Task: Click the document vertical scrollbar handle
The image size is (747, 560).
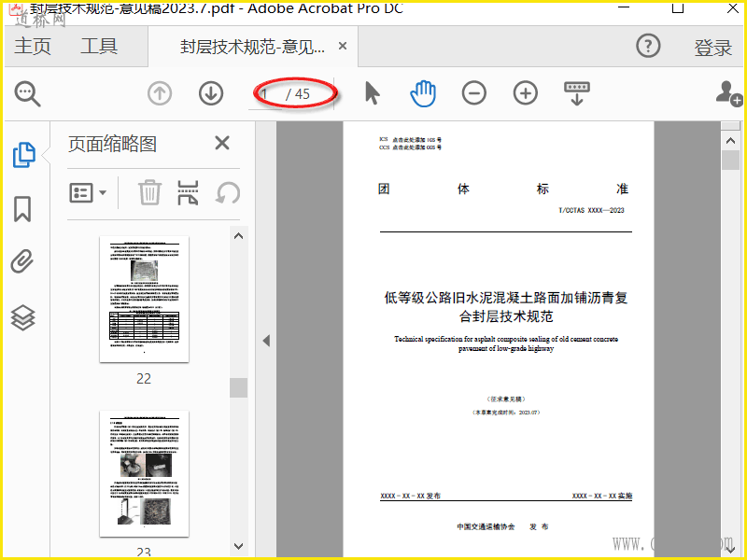Action: [x=730, y=160]
